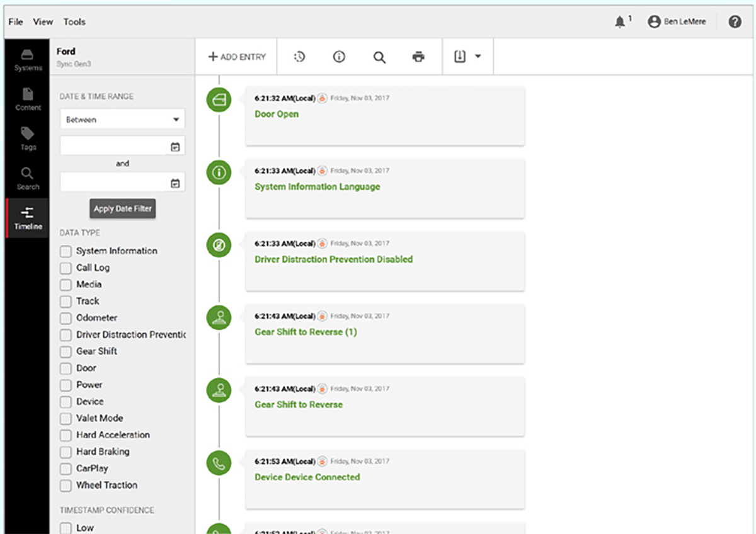The height and width of the screenshot is (534, 756).
Task: Open the Tags sidebar panel
Action: (x=28, y=139)
